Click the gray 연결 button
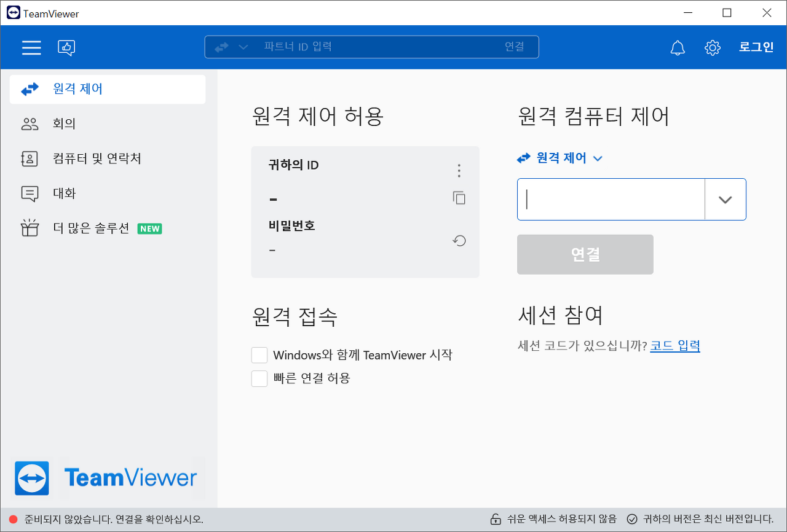Viewport: 787px width, 532px height. (x=585, y=254)
